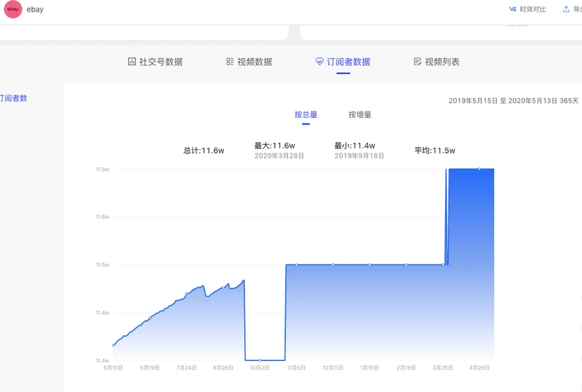Click the chart data point at 6月19日
Image resolution: width=582 pixels, height=392 pixels.
[150, 318]
